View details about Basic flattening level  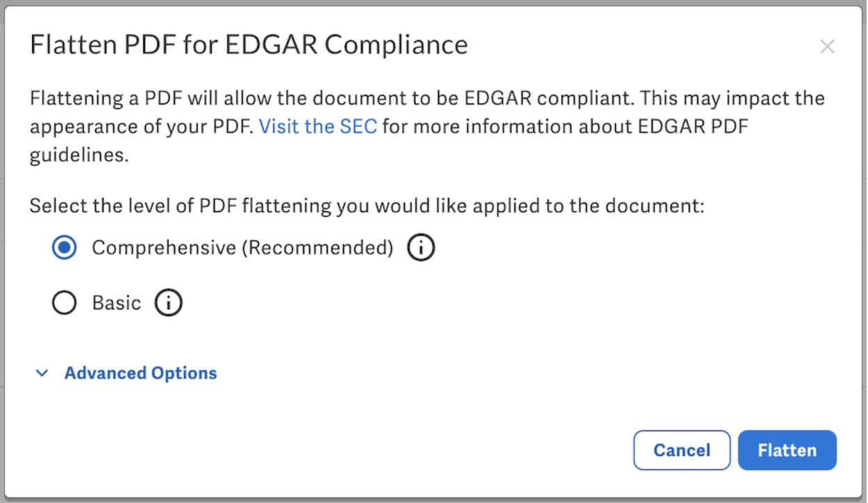pyautogui.click(x=168, y=303)
